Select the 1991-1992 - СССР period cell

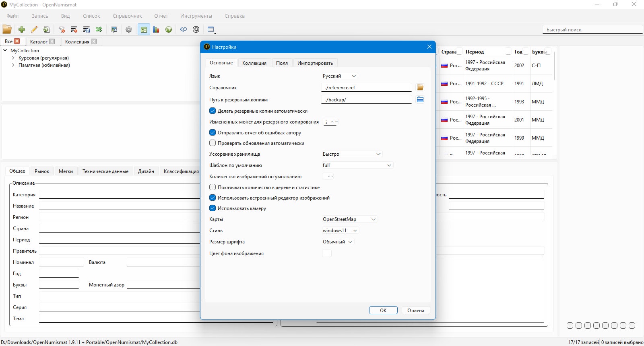pyautogui.click(x=488, y=84)
